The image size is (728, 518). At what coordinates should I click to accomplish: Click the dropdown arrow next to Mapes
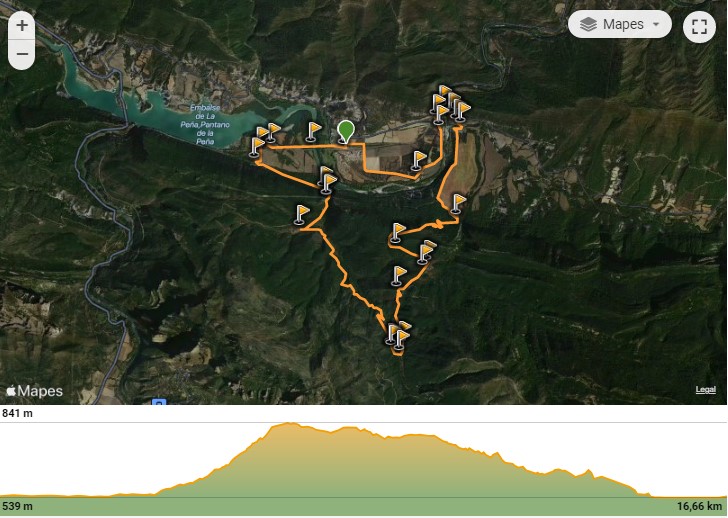point(656,24)
